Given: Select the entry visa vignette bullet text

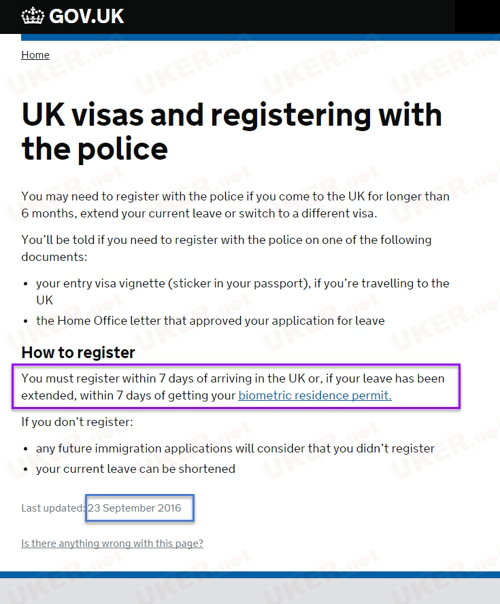Looking at the screenshot, I should pos(243,292).
